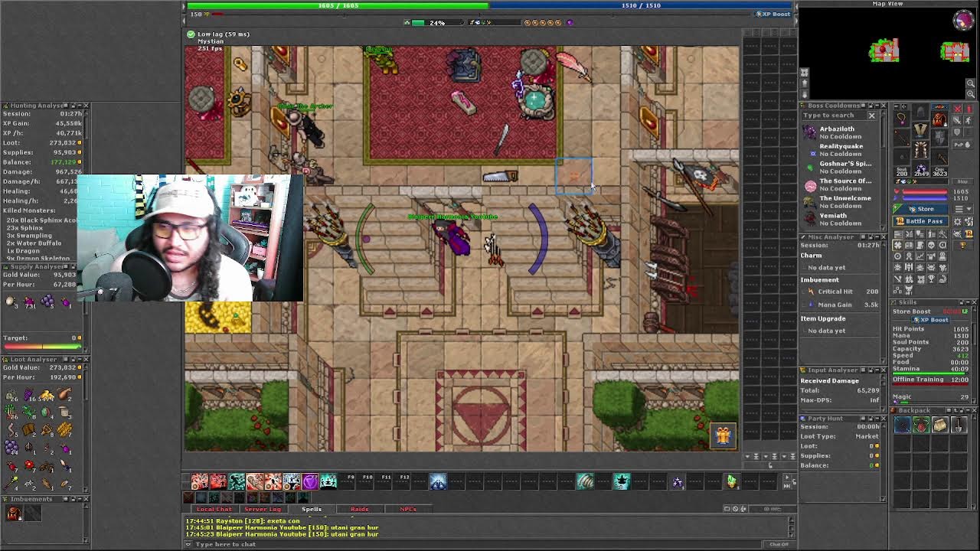
Task: Click the round character portrait on map
Action: pos(964,20)
